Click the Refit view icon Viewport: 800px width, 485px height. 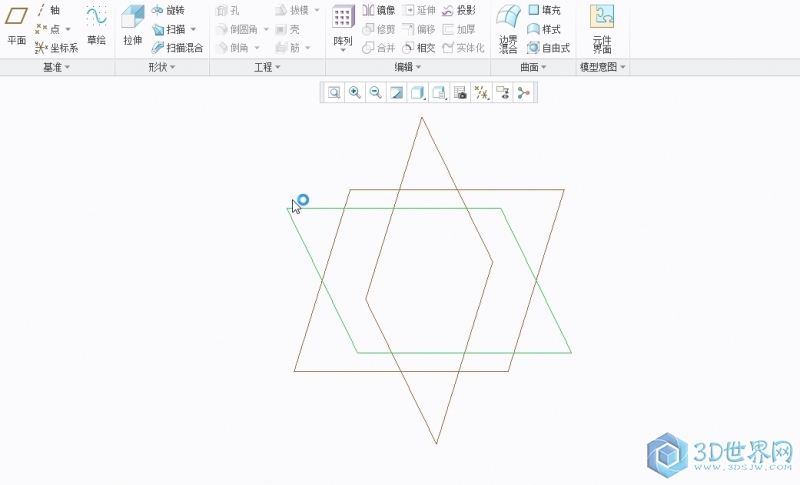coord(334,93)
